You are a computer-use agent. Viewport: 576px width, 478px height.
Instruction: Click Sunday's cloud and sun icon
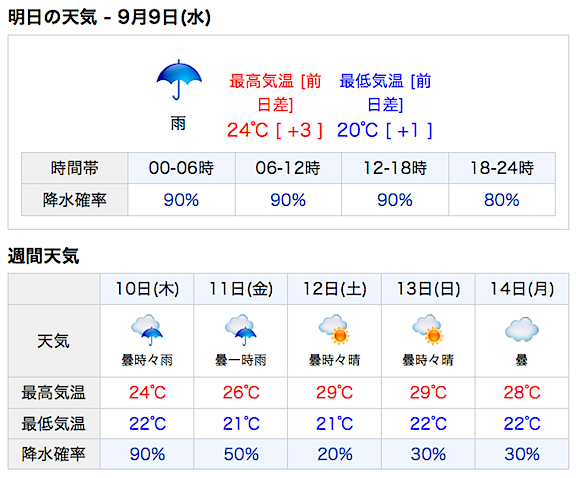coord(428,329)
